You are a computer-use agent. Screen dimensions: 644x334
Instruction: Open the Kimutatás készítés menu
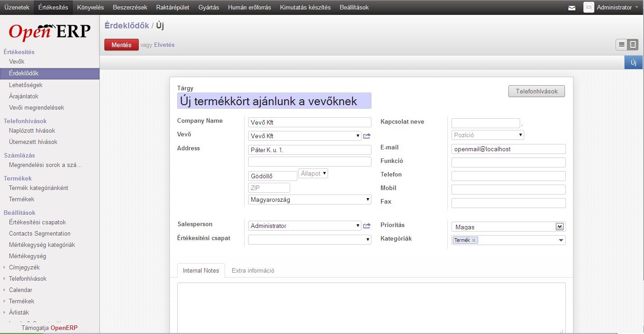(x=306, y=7)
